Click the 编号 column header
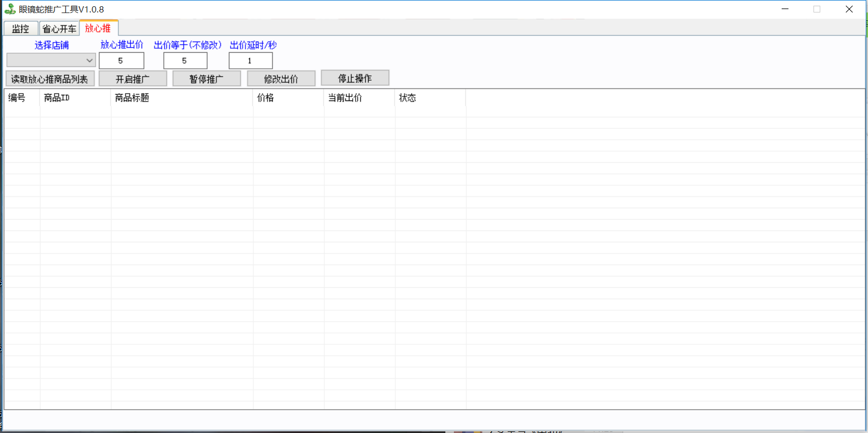This screenshot has height=433, width=868. 22,98
